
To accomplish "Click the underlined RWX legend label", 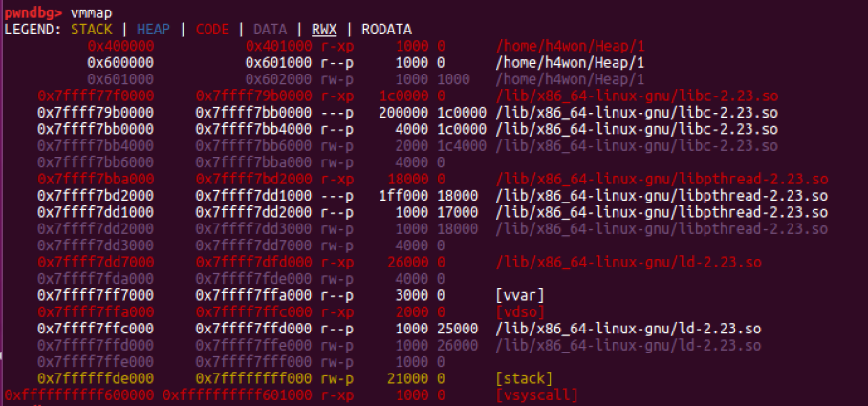I will coord(324,30).
